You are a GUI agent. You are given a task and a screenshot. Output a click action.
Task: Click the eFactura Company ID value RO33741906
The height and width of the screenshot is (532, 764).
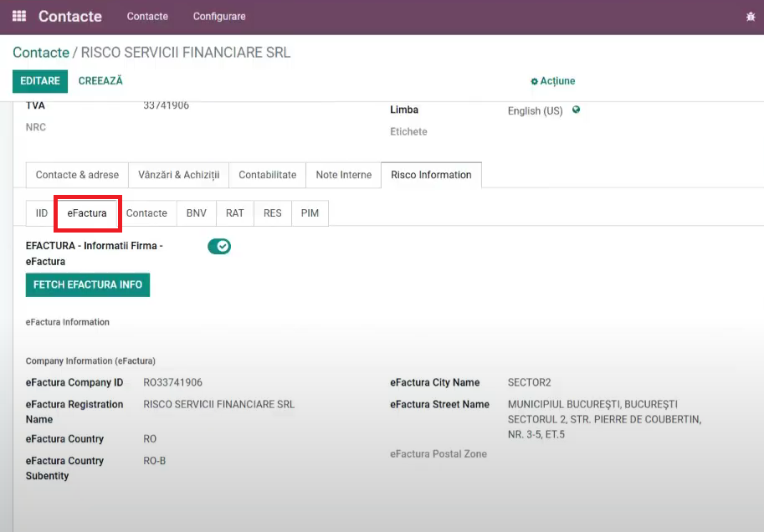point(172,383)
